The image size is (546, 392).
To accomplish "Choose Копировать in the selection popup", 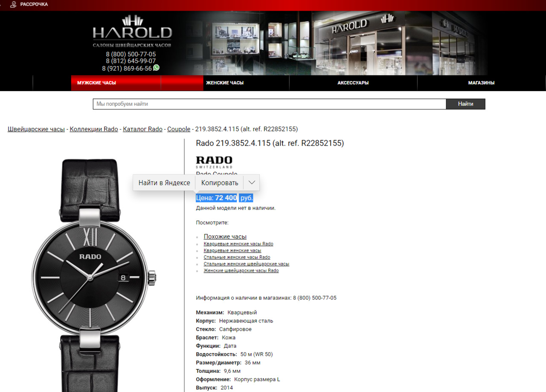I will (x=220, y=182).
